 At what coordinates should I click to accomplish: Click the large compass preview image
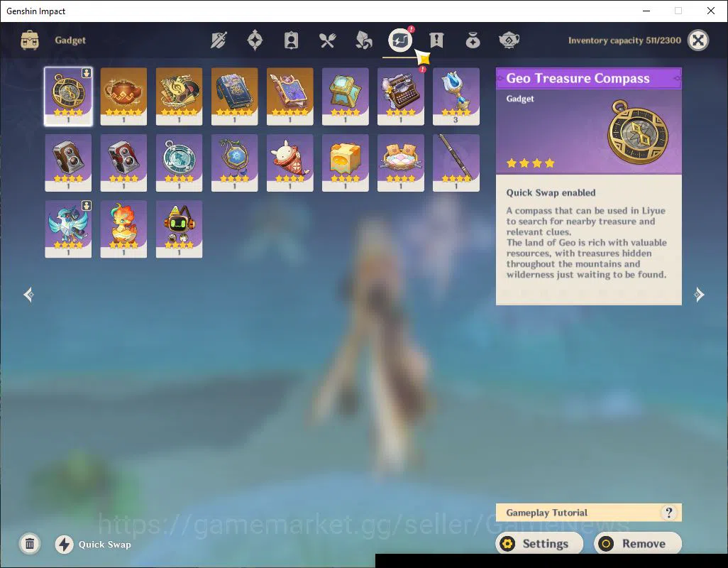(639, 131)
